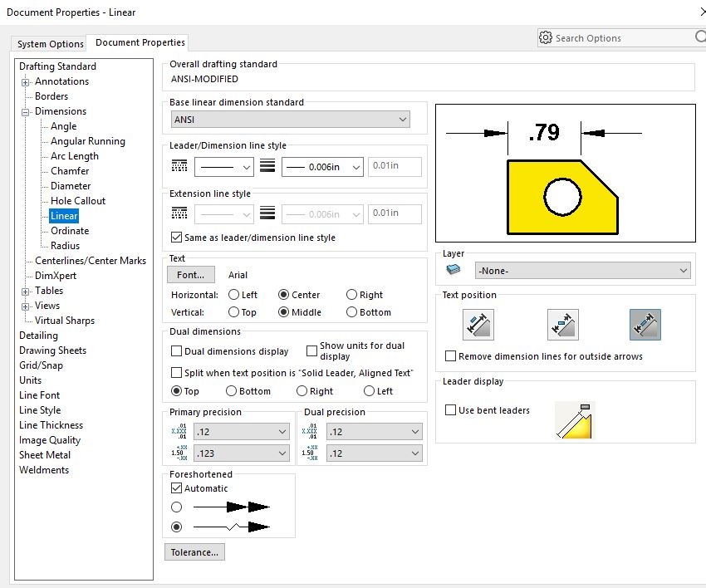Collapse the Dimensions tree node
Screen dimensions: 706x588
[x=25, y=112]
